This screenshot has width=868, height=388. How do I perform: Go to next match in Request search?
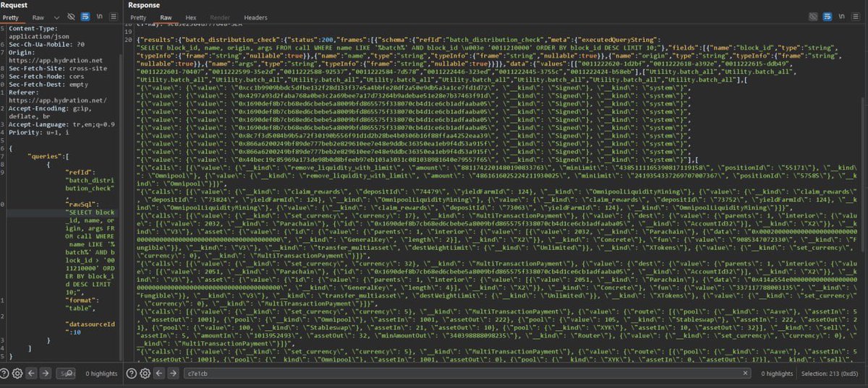[46, 374]
